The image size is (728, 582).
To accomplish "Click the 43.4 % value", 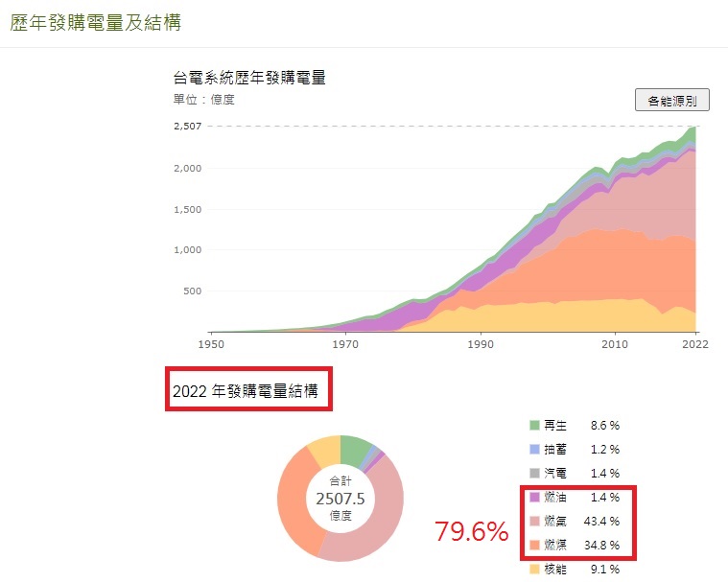I will tap(601, 521).
